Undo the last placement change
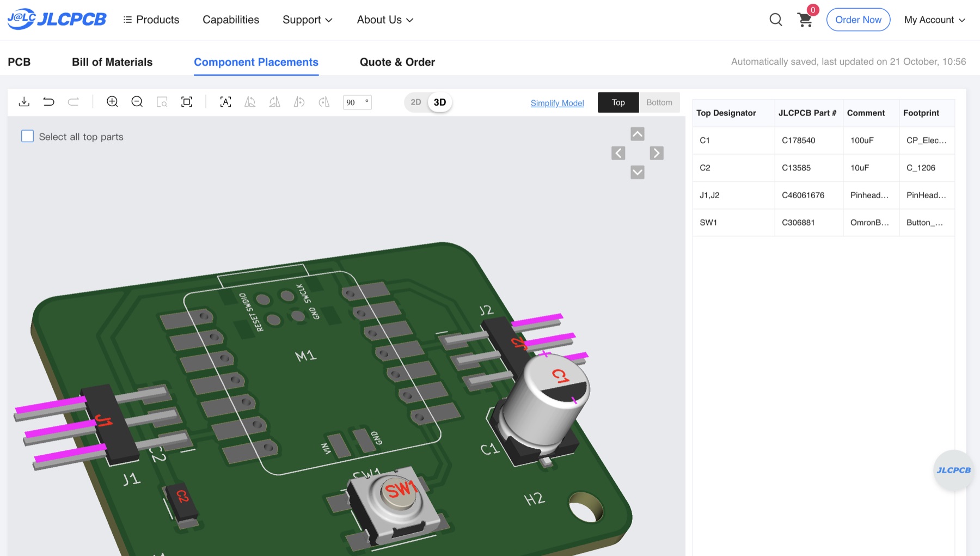This screenshot has height=556, width=980. 48,102
